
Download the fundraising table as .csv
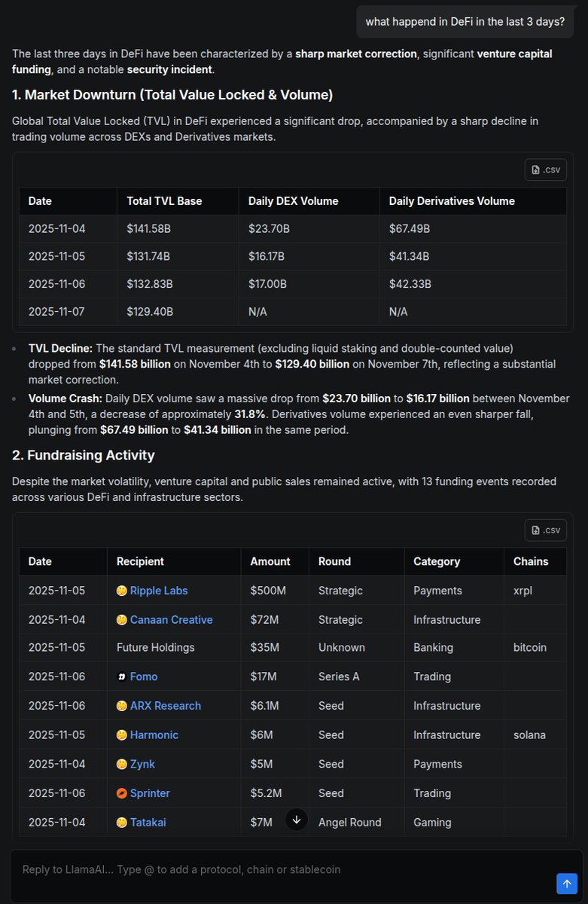[x=545, y=530]
